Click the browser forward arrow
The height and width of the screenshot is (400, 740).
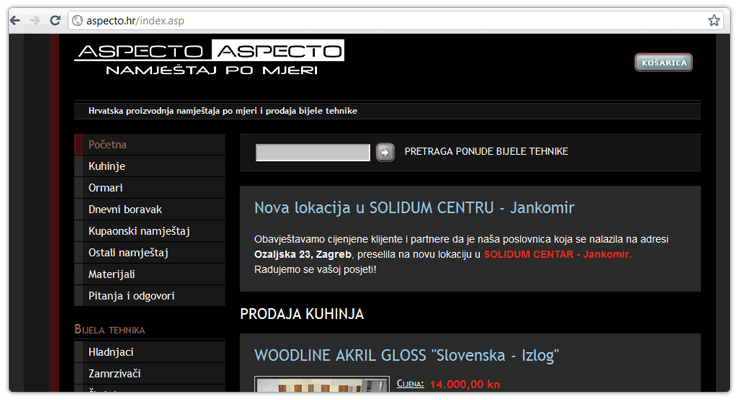(x=35, y=20)
